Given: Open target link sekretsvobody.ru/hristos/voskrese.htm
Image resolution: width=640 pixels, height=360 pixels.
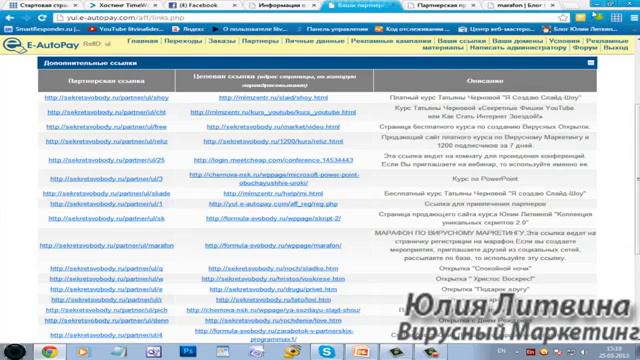Looking at the screenshot, I should pyautogui.click(x=273, y=279).
